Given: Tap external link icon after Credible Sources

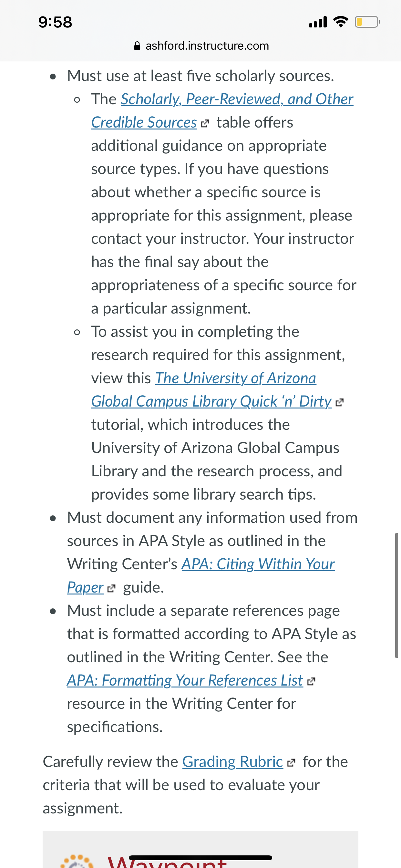Looking at the screenshot, I should click(x=205, y=124).
